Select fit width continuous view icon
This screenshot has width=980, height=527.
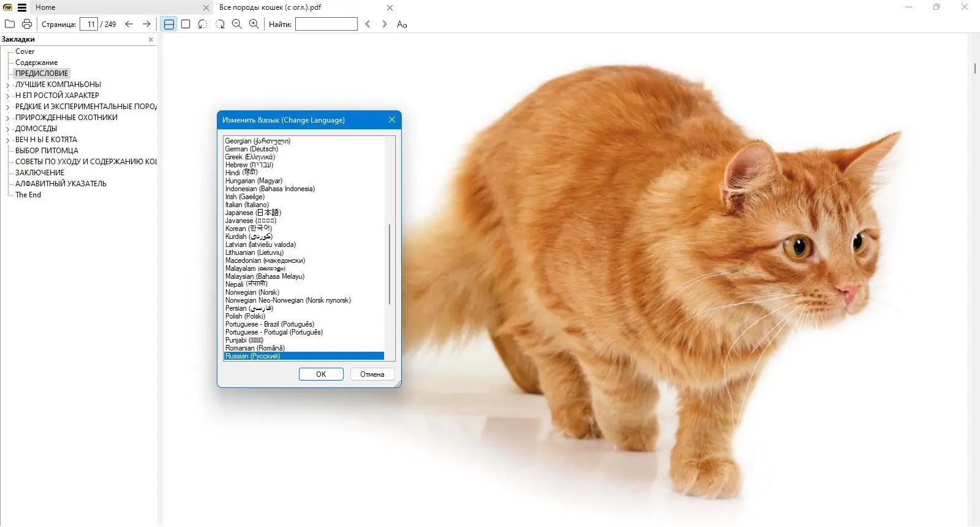click(x=168, y=24)
